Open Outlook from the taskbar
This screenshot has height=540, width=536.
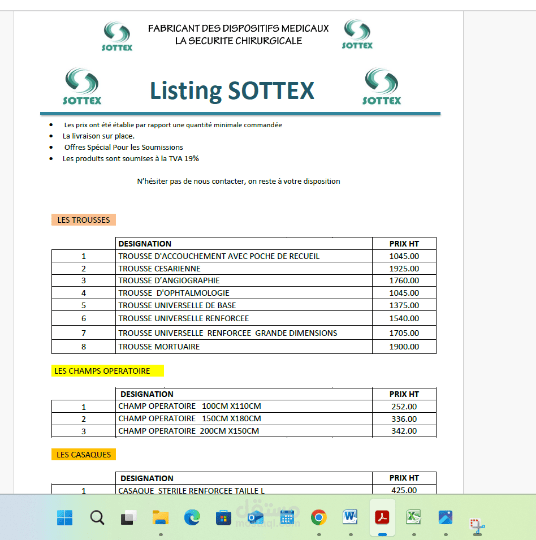click(256, 517)
